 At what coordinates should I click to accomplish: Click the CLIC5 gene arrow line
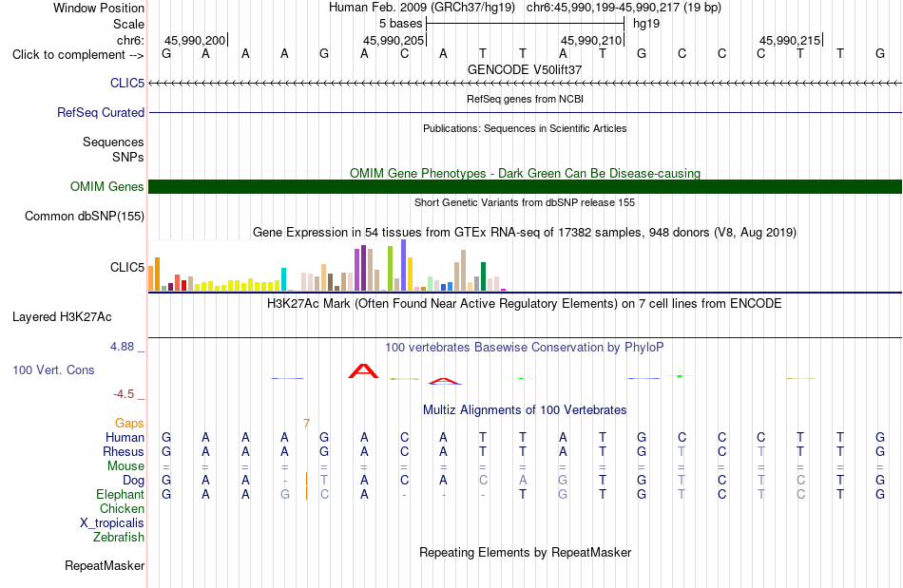(525, 84)
